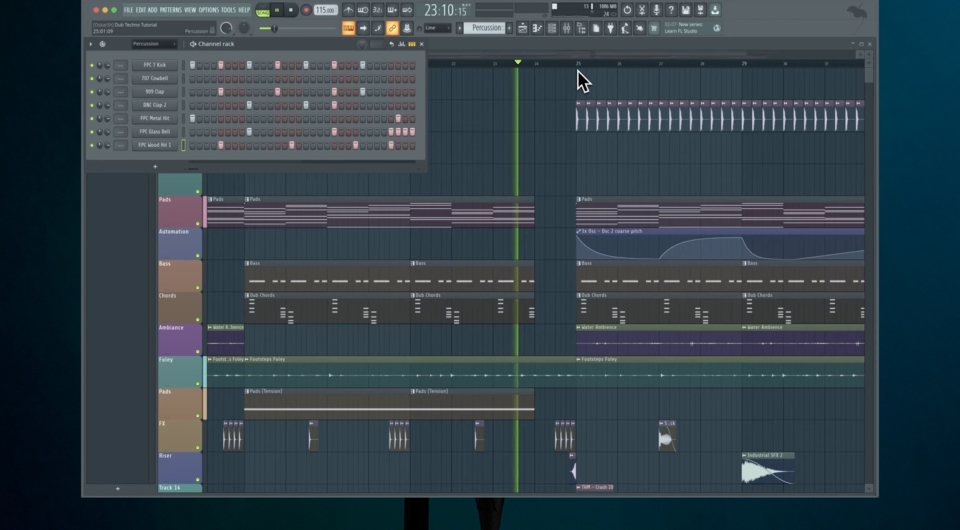The height and width of the screenshot is (530, 960).
Task: Click the wait for input icon
Action: click(x=363, y=10)
